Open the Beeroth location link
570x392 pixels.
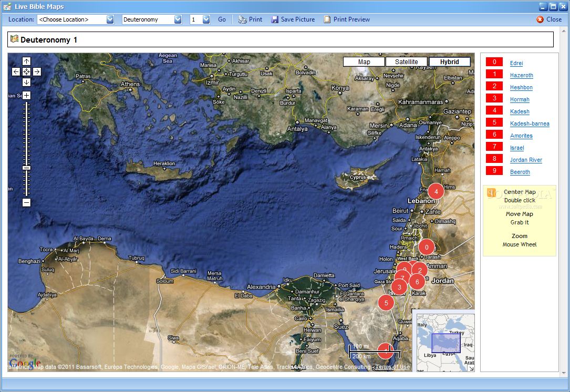coord(520,172)
